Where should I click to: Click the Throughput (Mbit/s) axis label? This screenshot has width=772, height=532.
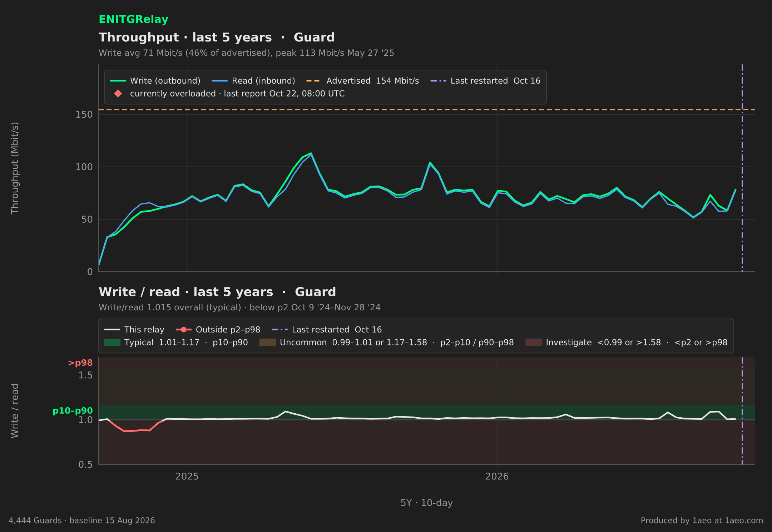coord(15,168)
